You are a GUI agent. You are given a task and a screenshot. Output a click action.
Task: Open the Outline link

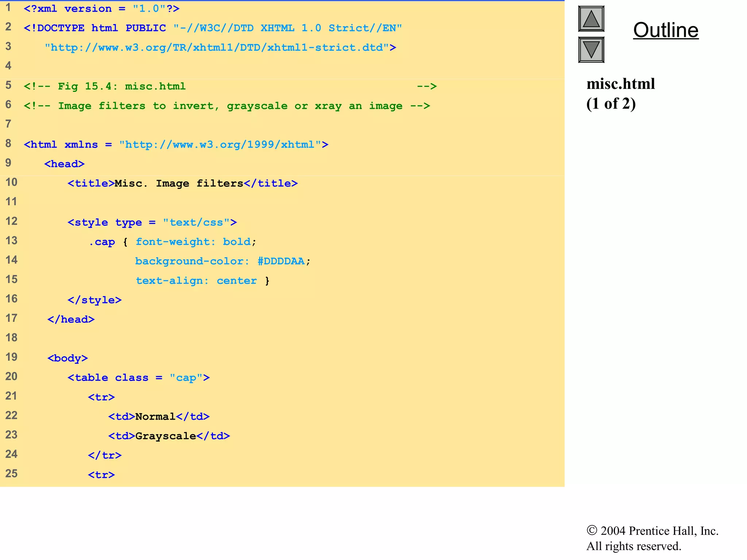[x=666, y=30]
